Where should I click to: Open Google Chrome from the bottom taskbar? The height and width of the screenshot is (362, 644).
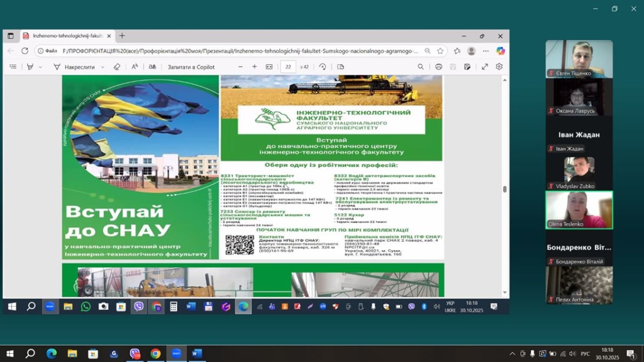click(155, 354)
